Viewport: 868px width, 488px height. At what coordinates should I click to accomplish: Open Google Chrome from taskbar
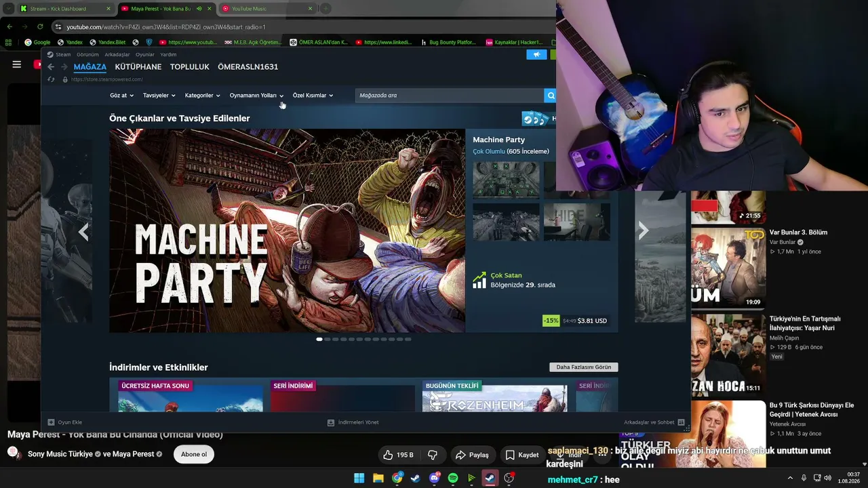click(397, 479)
